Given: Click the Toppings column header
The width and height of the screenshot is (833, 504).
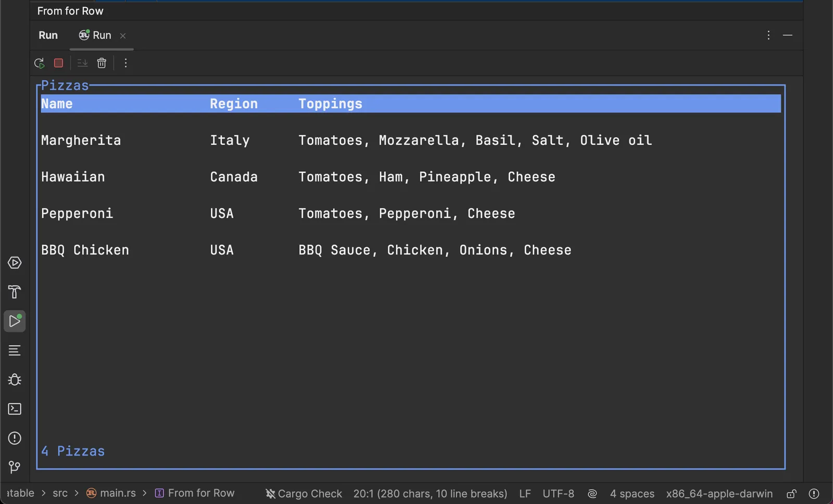Looking at the screenshot, I should (330, 104).
